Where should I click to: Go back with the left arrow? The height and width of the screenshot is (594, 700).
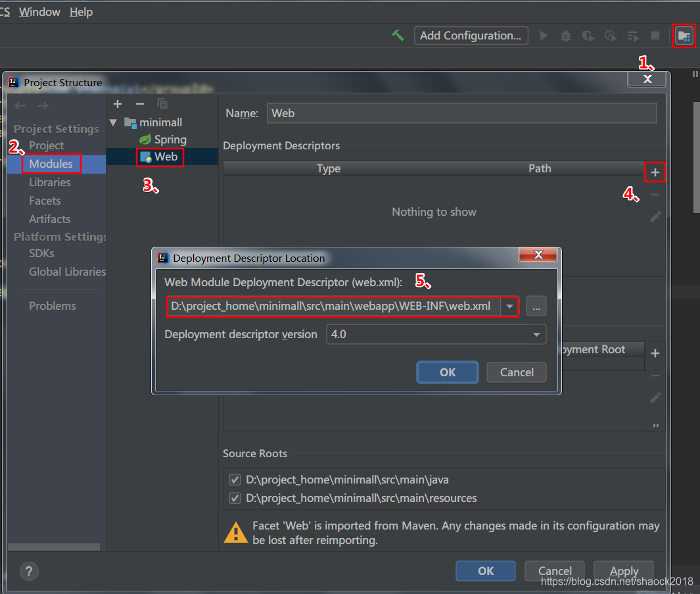point(20,106)
